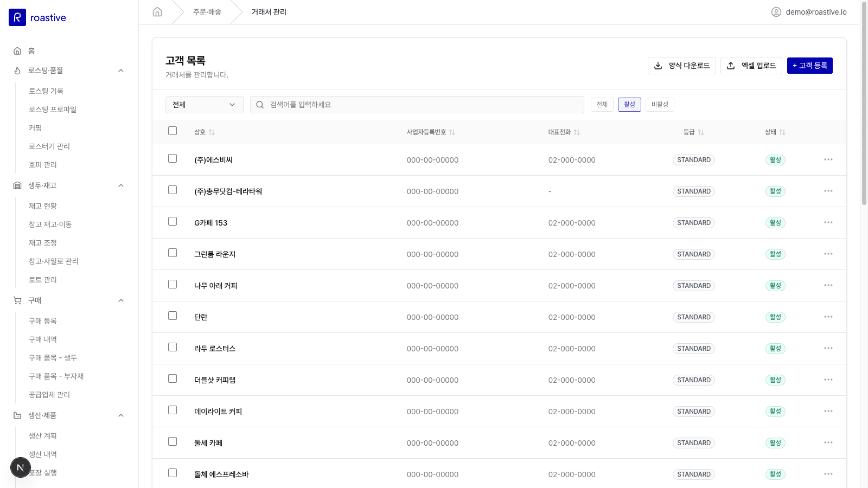Open 생산 계획 menu item
Screen dimensions: 868x488
pos(43,436)
